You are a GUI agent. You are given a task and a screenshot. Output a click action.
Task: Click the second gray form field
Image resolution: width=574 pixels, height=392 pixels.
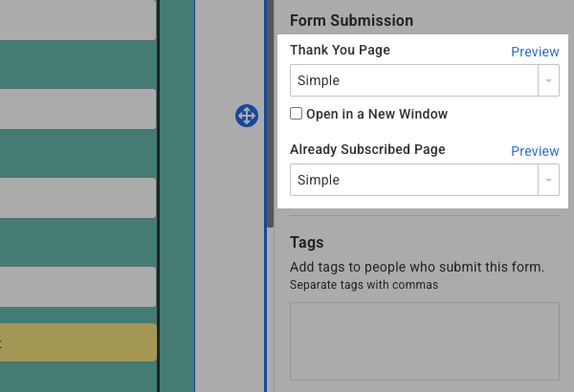pyautogui.click(x=77, y=109)
